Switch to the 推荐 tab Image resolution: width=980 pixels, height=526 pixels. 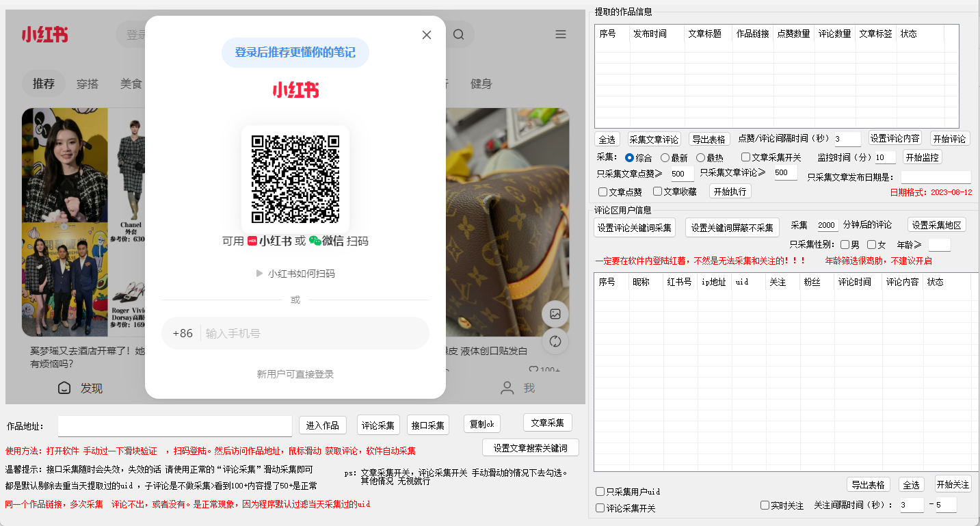click(x=43, y=84)
